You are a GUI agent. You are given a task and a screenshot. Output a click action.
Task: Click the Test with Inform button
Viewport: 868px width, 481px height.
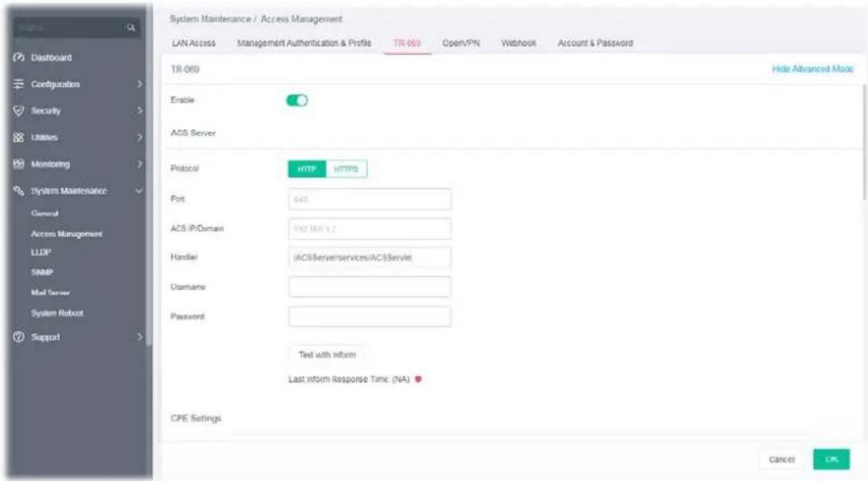(327, 354)
